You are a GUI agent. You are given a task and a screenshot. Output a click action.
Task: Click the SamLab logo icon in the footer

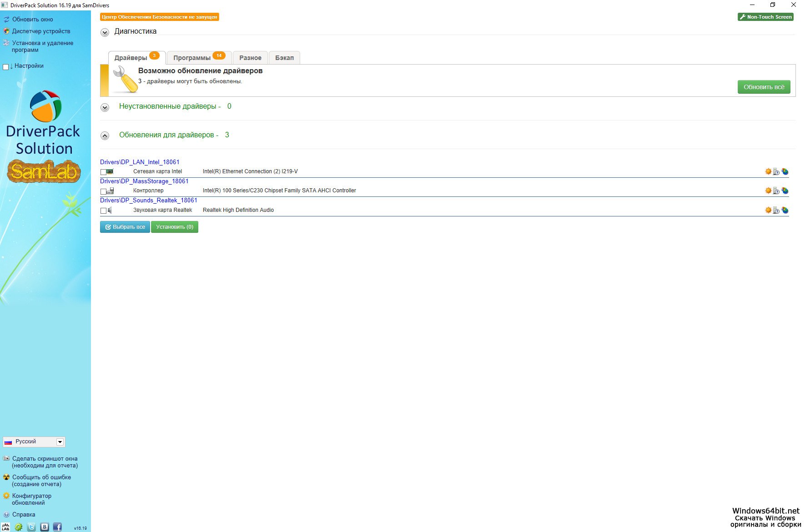coord(6,527)
